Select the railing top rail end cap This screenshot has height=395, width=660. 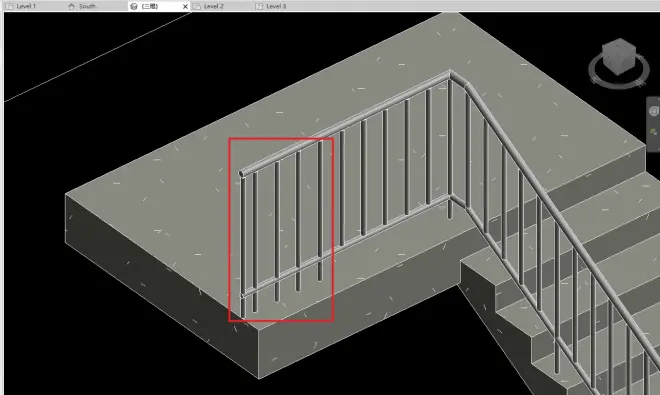pyautogui.click(x=242, y=174)
